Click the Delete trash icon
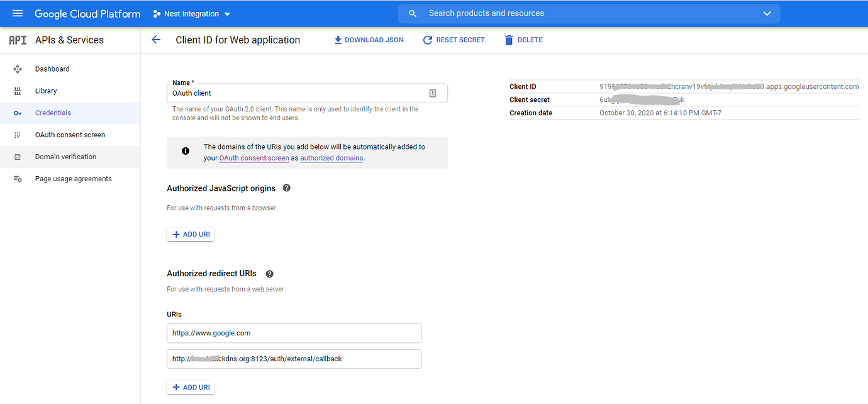This screenshot has width=868, height=404. [x=509, y=39]
